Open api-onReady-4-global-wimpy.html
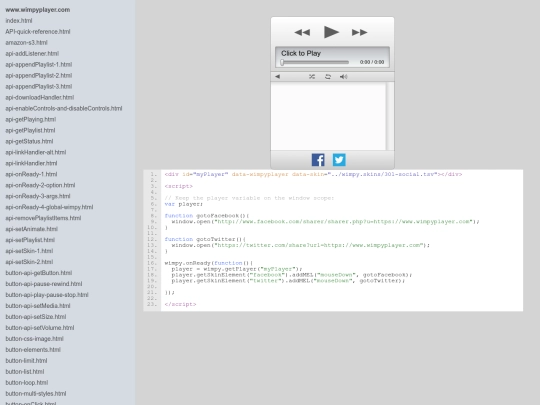 click(x=49, y=207)
